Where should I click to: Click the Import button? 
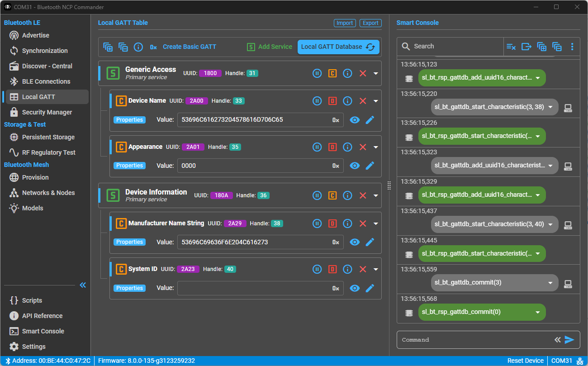(345, 23)
